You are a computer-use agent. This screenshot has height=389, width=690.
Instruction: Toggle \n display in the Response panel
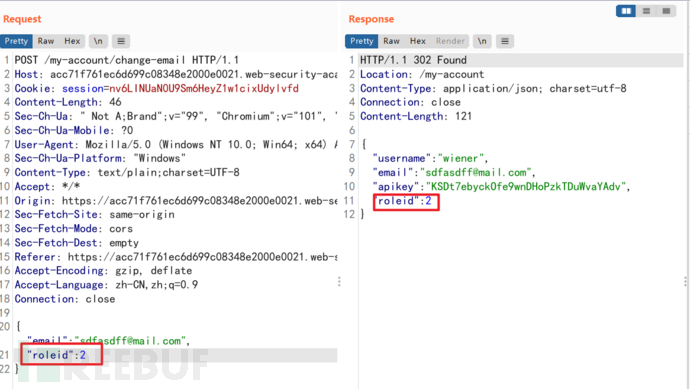482,41
